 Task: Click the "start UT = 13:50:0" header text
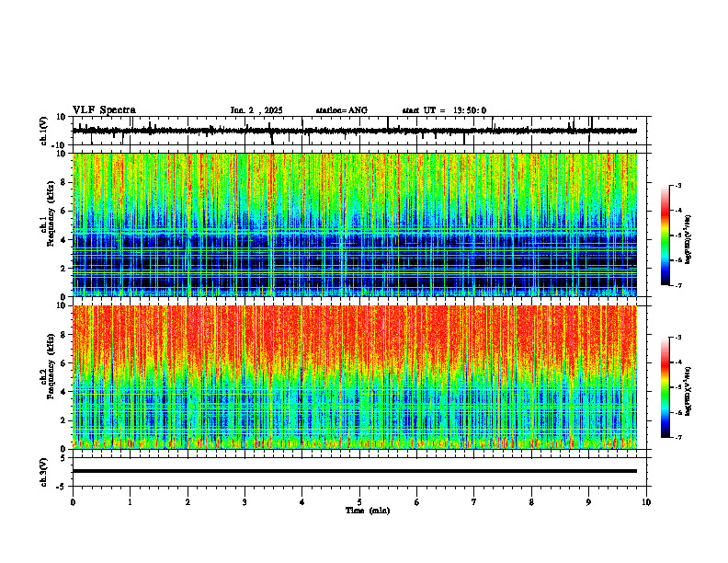444,110
